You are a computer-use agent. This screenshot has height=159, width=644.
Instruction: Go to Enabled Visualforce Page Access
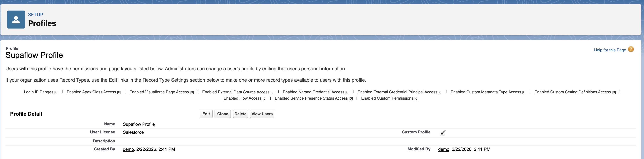(x=159, y=92)
